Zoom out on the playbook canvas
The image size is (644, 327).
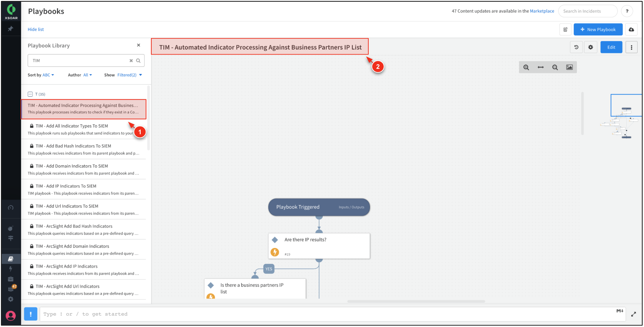click(555, 67)
